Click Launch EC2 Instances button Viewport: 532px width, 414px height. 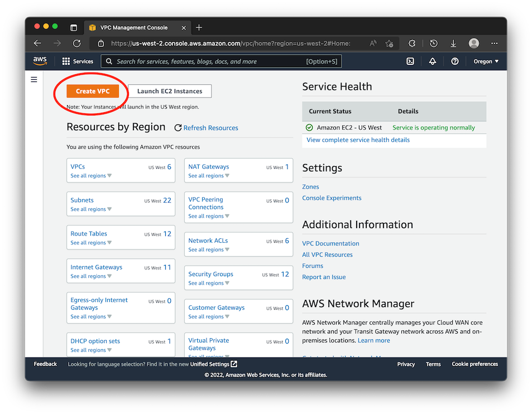point(170,91)
